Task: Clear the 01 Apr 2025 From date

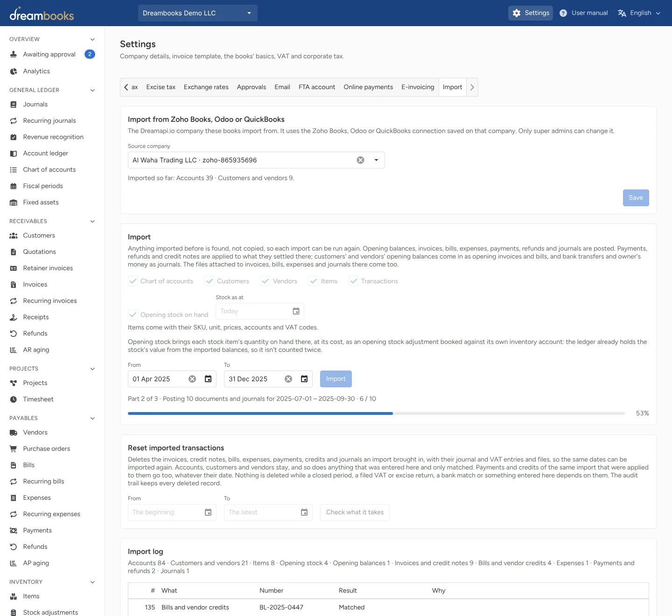Action: (192, 379)
